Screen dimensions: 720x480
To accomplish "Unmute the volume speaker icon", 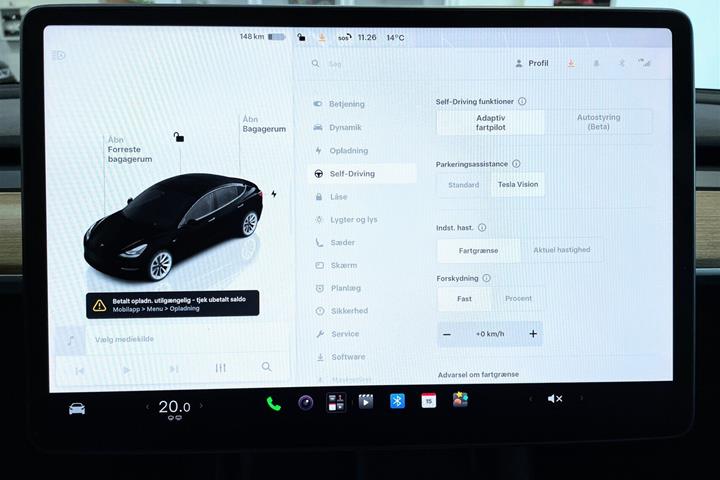I will coord(555,399).
